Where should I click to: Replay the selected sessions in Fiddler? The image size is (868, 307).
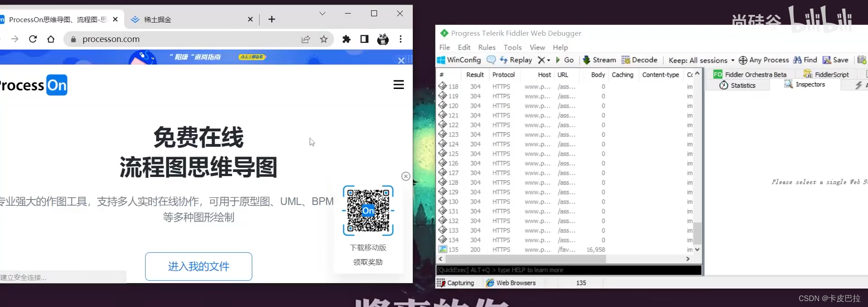(516, 60)
